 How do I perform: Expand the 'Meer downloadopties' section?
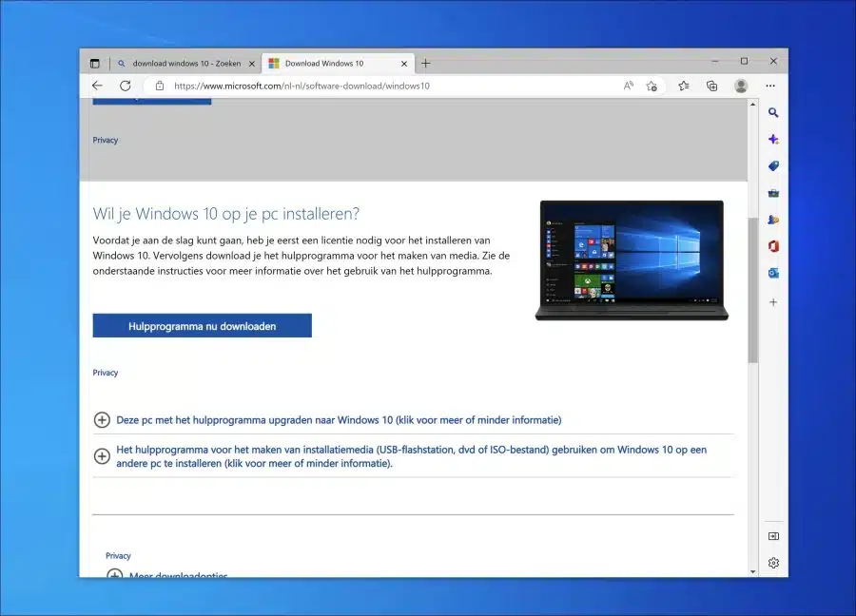167,574
